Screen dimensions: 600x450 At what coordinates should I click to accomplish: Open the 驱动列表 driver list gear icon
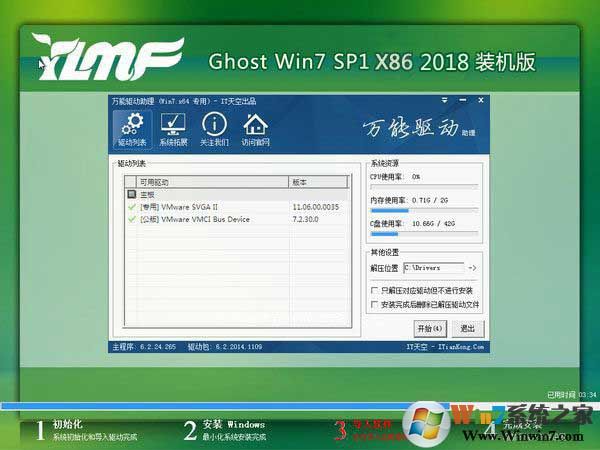pyautogui.click(x=132, y=129)
